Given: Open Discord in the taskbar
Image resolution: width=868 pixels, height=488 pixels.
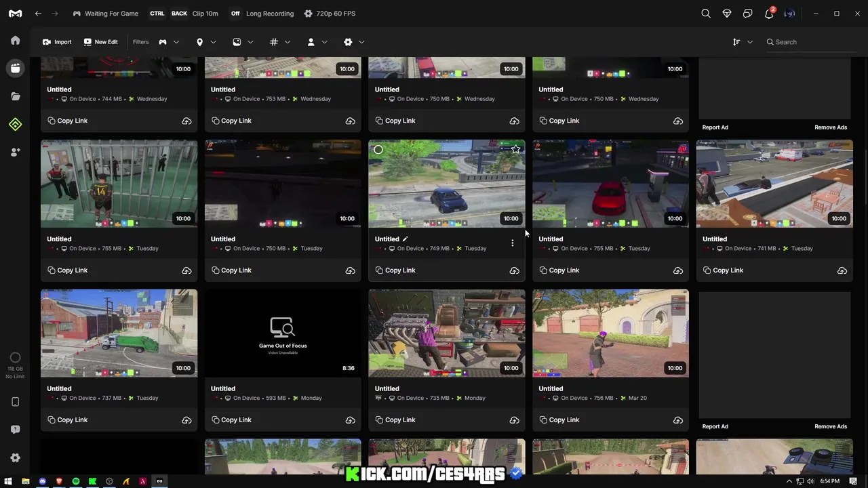Looking at the screenshot, I should click(x=42, y=481).
